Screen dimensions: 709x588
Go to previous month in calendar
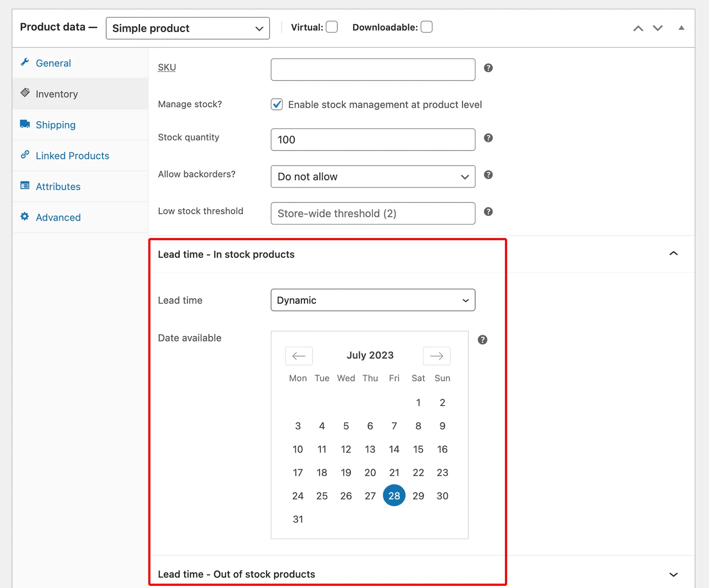coord(298,356)
